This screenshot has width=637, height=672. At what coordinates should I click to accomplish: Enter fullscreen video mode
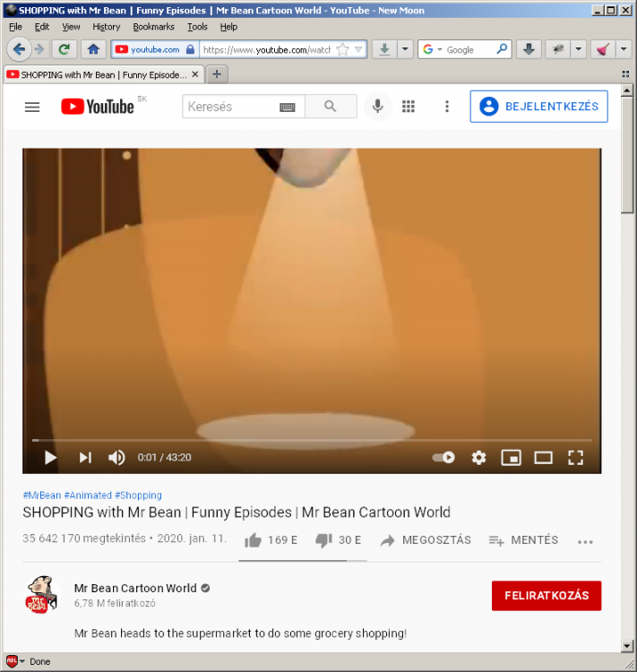pos(576,458)
